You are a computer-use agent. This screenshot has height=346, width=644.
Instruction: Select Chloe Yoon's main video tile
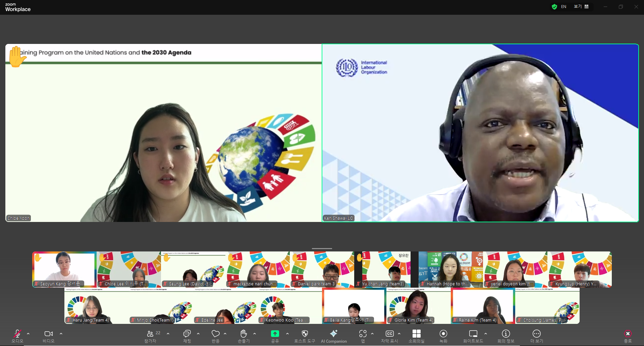pos(163,133)
